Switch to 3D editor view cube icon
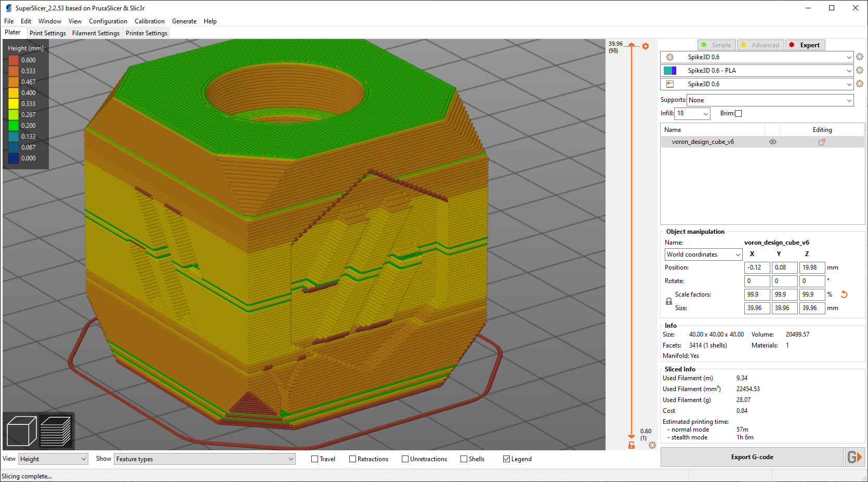The width and height of the screenshot is (868, 482). 21,431
